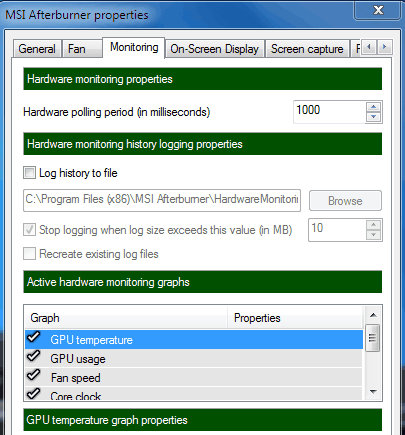Uncheck the GPU temperature graph checkmark
This screenshot has width=405, height=435.
click(x=33, y=337)
